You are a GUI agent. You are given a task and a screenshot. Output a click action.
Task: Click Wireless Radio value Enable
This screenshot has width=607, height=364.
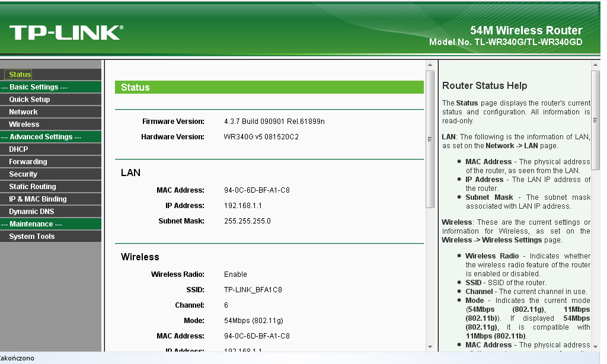[x=235, y=274]
